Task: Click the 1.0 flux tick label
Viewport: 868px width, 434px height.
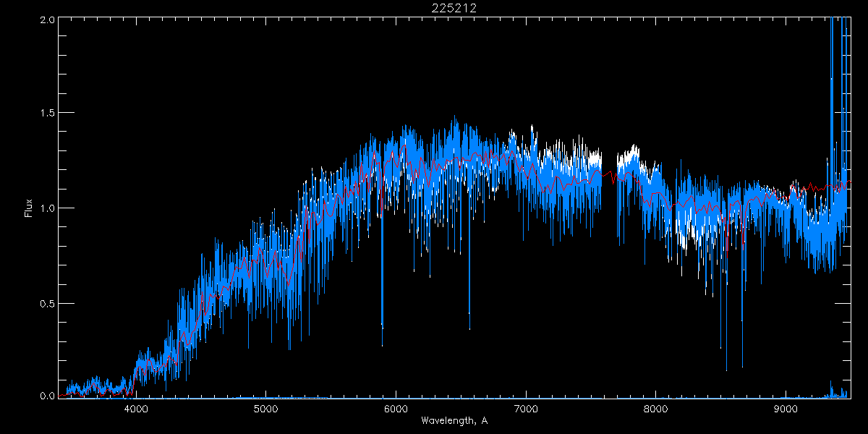Action: [47, 208]
